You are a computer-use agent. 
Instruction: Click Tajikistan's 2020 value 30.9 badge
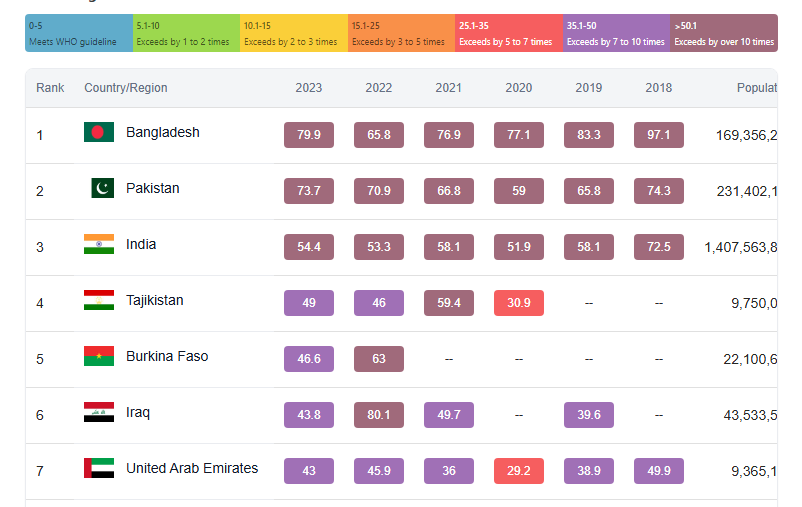(x=519, y=303)
